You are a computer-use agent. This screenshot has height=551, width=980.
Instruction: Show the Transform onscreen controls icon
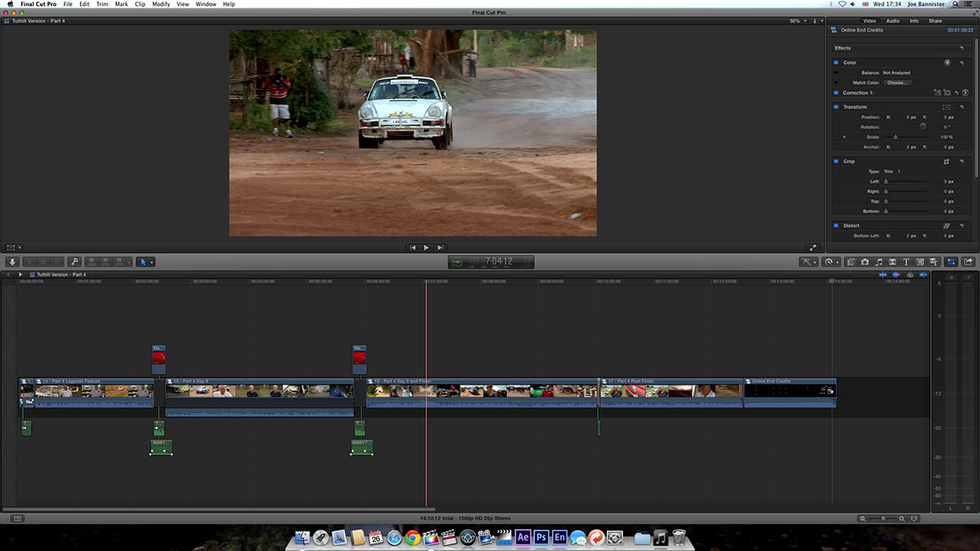click(947, 107)
